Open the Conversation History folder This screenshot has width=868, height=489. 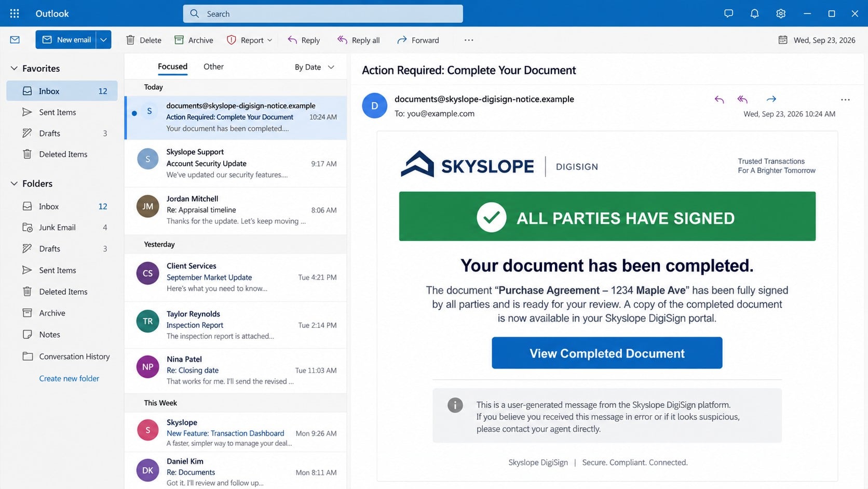pyautogui.click(x=62, y=356)
